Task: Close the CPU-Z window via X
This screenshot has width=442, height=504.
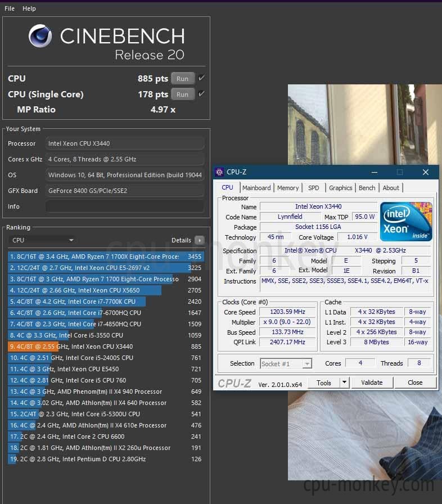Action: coord(426,172)
